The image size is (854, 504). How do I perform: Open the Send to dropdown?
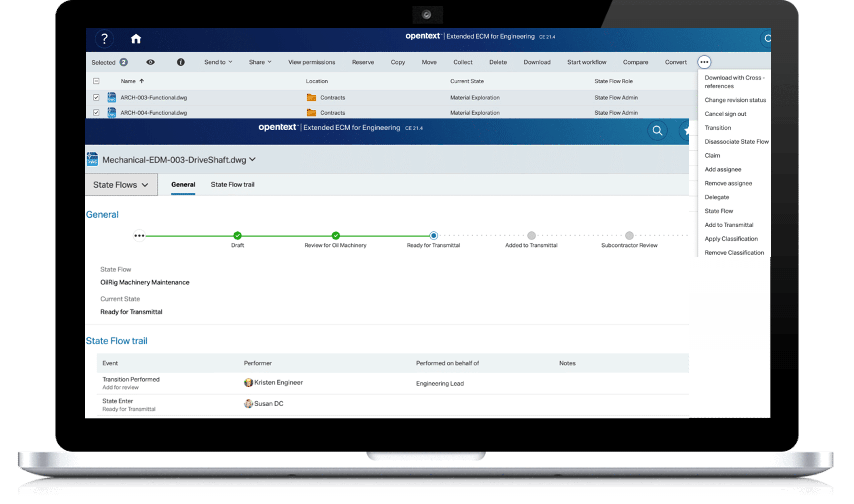click(218, 62)
